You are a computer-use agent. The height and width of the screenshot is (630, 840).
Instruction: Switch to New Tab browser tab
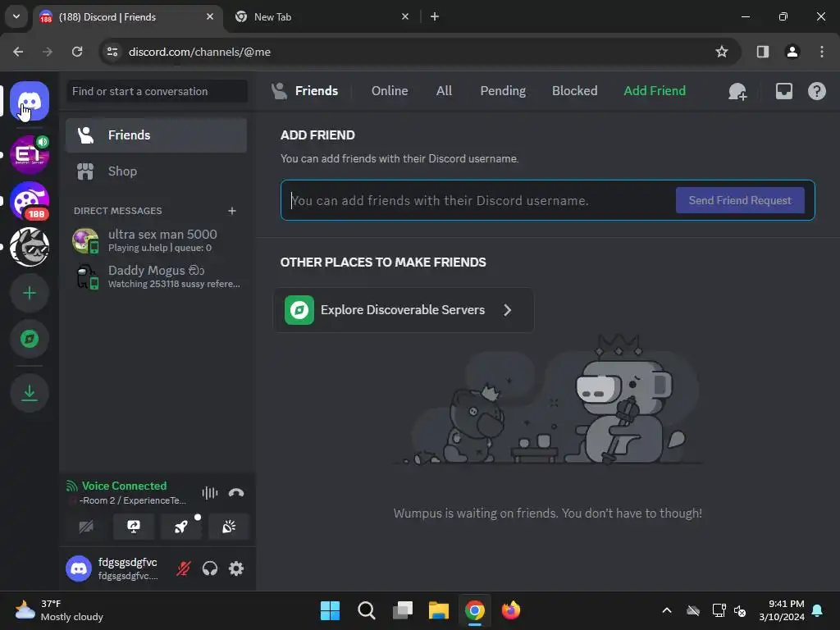[322, 17]
